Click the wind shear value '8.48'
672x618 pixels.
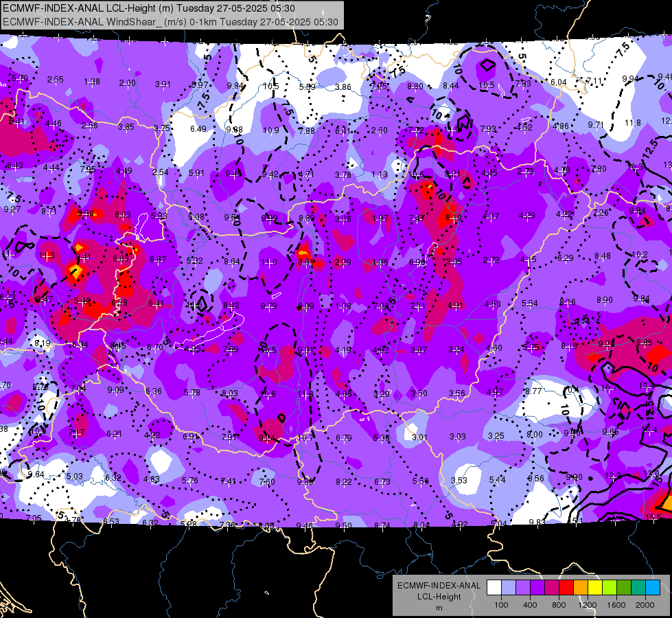603,256
